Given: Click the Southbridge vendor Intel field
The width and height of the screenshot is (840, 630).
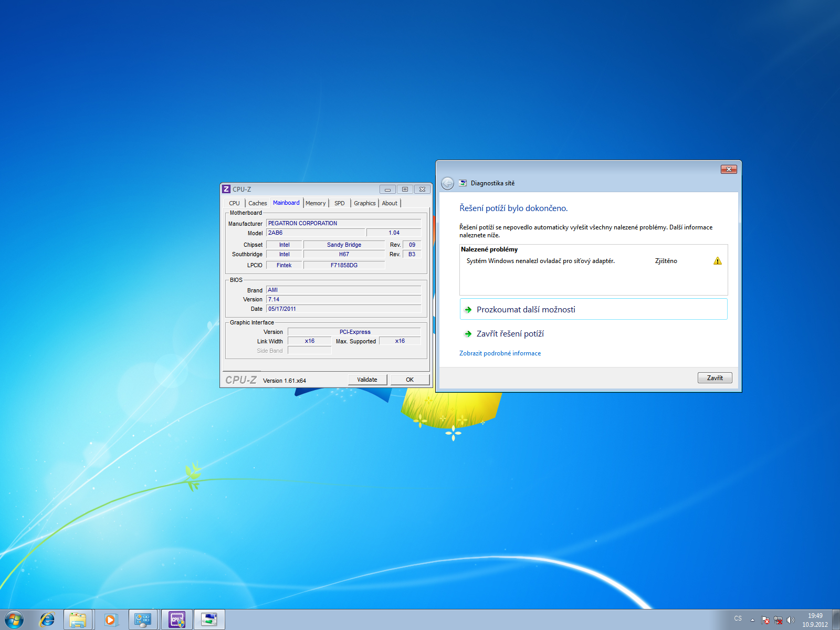Looking at the screenshot, I should pyautogui.click(x=284, y=254).
